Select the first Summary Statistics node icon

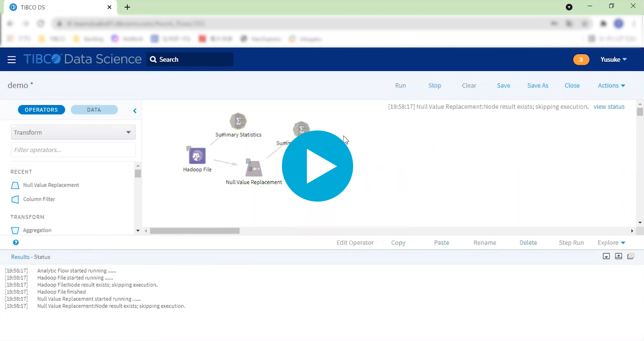[238, 121]
